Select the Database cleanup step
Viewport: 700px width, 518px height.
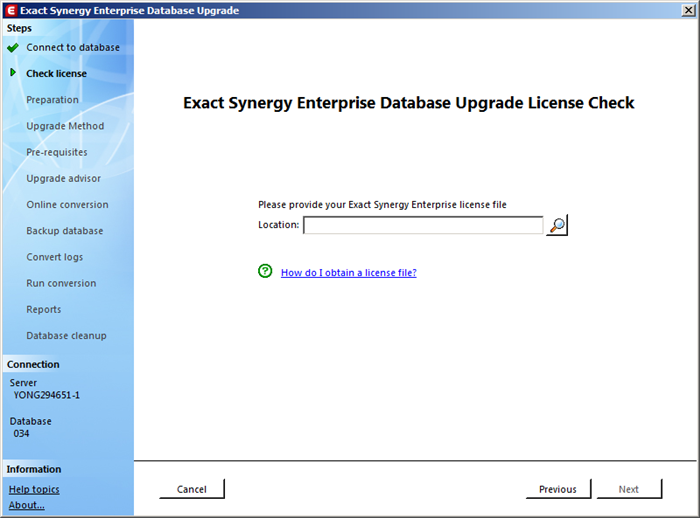pos(67,335)
